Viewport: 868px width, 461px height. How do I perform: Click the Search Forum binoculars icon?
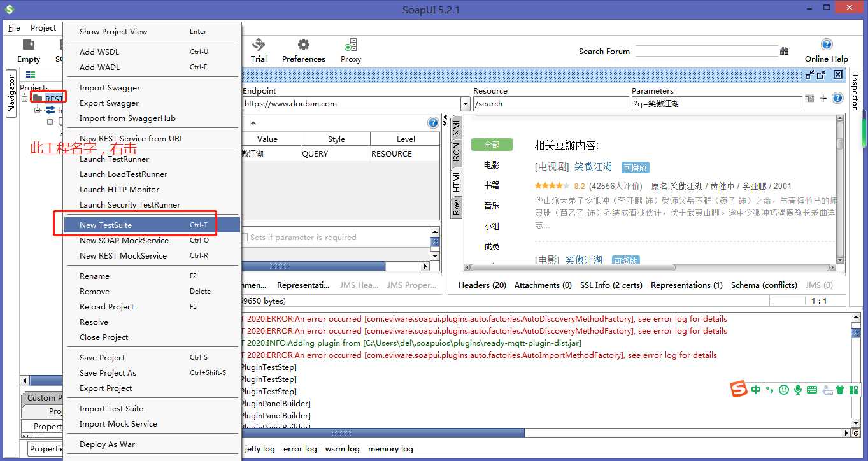(785, 52)
